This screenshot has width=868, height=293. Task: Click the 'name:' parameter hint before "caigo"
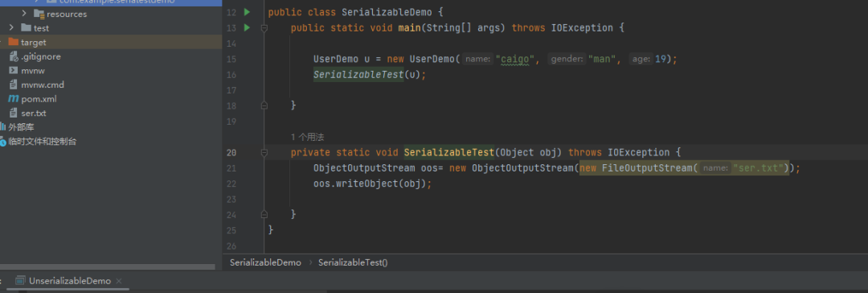(478, 59)
